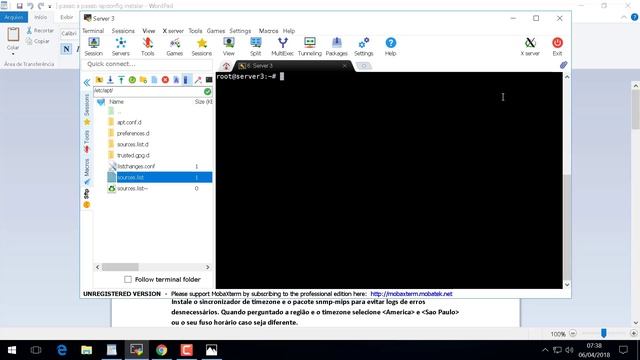Start MultiExec mode icon
Screen dimensions: 640x360
[x=282, y=47]
